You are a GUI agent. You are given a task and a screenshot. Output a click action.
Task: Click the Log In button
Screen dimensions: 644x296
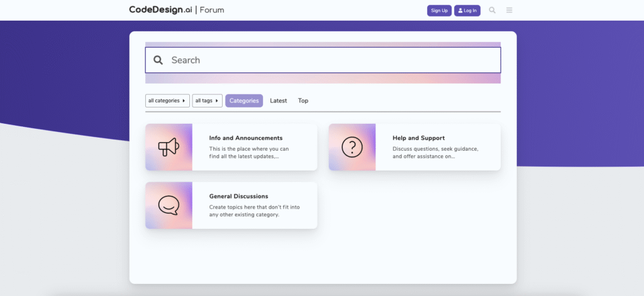tap(467, 11)
